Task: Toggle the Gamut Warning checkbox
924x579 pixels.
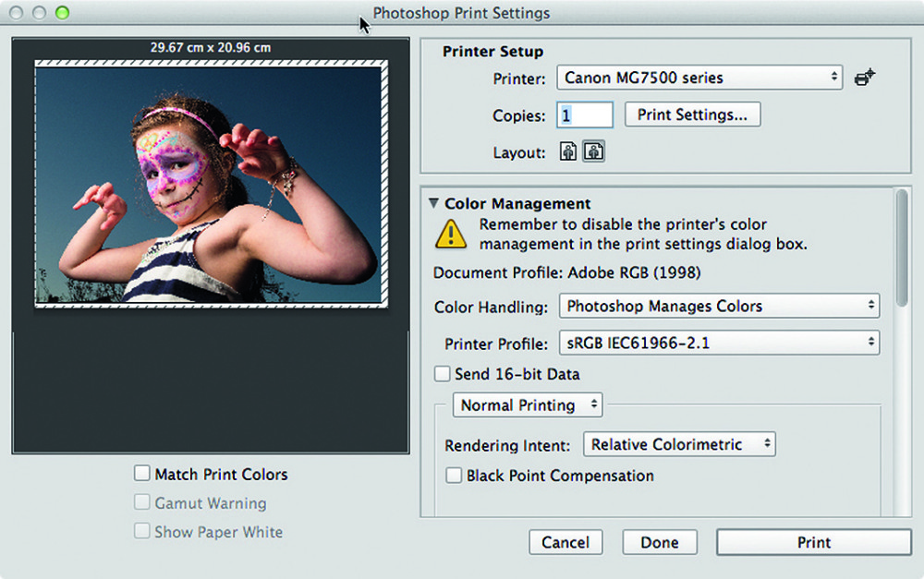Action: click(x=142, y=502)
